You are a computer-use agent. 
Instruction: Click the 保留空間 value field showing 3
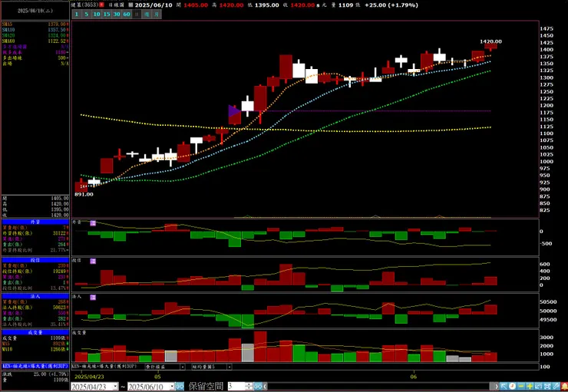click(x=236, y=386)
